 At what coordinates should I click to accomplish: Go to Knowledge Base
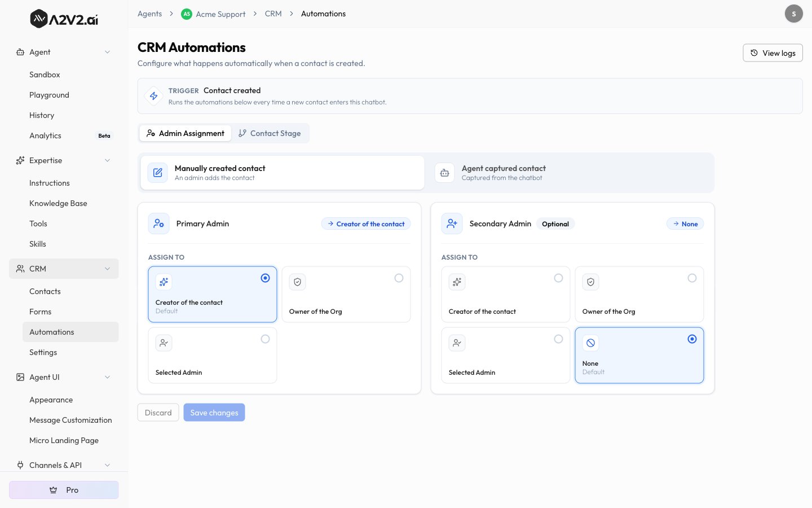click(x=70, y=203)
